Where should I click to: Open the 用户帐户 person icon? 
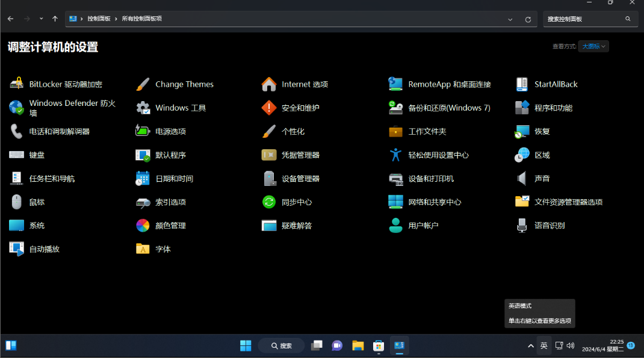click(x=395, y=226)
